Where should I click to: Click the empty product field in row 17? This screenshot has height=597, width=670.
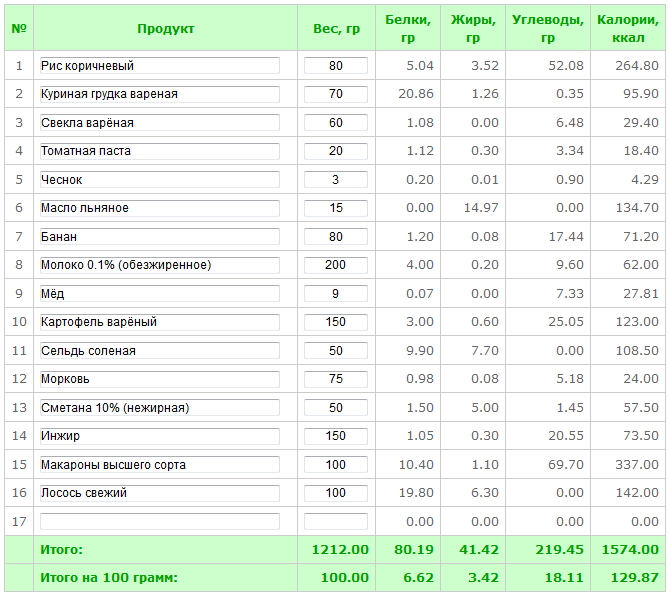click(x=160, y=521)
